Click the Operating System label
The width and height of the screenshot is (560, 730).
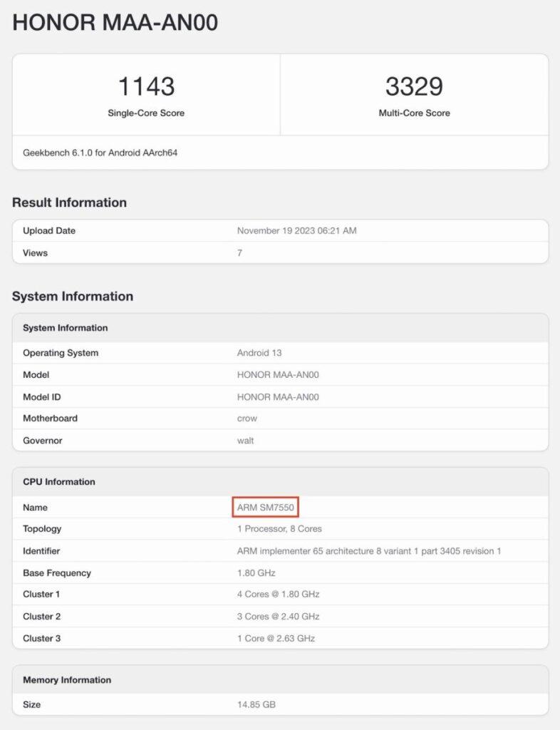point(61,353)
